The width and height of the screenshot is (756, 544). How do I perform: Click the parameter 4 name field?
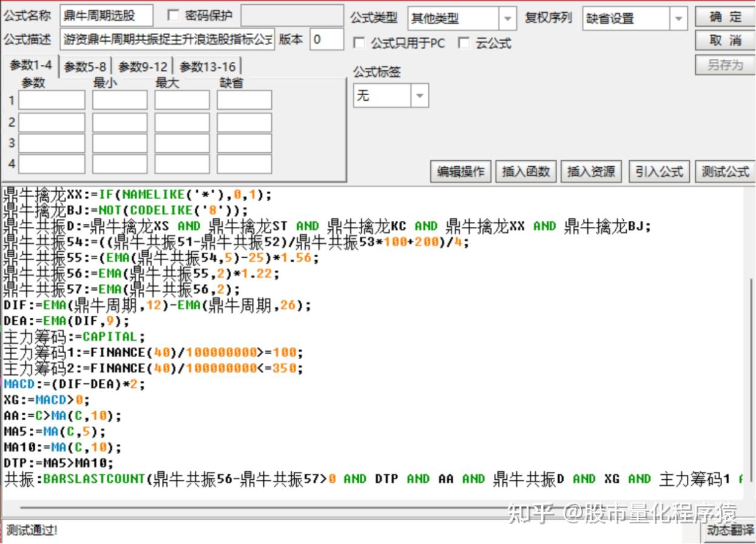point(52,164)
